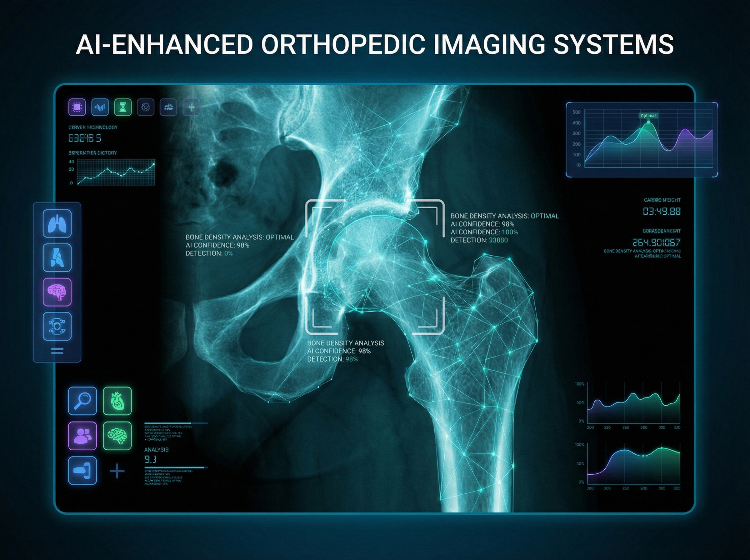Select the lungs icon in sidebar
The width and height of the screenshot is (750, 560).
[x=57, y=223]
